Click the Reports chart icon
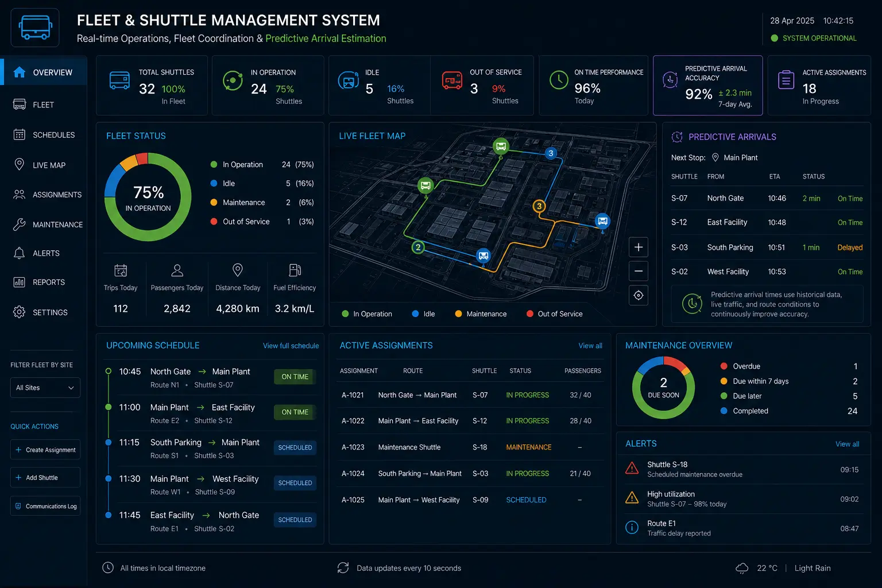Screen dimensions: 882x588 (19, 282)
